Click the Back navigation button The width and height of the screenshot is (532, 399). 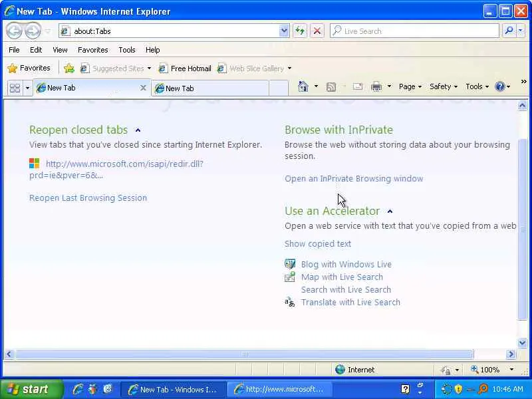click(14, 31)
